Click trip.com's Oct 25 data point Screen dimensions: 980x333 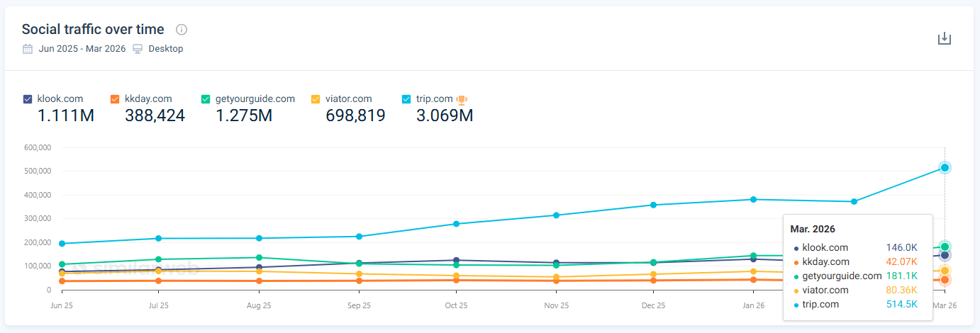456,224
